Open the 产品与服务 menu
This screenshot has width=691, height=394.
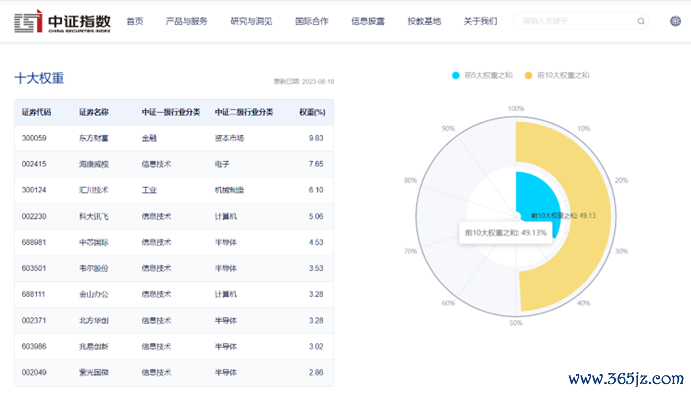pyautogui.click(x=186, y=21)
